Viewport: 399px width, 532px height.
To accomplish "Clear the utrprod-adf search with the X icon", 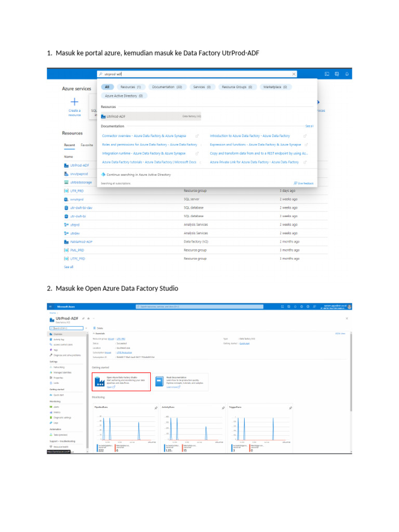I will click(x=294, y=74).
